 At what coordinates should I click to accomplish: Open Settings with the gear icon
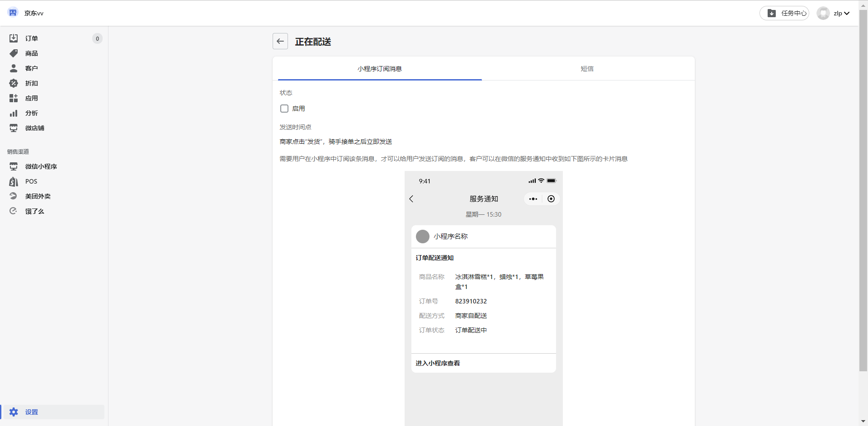(x=14, y=412)
